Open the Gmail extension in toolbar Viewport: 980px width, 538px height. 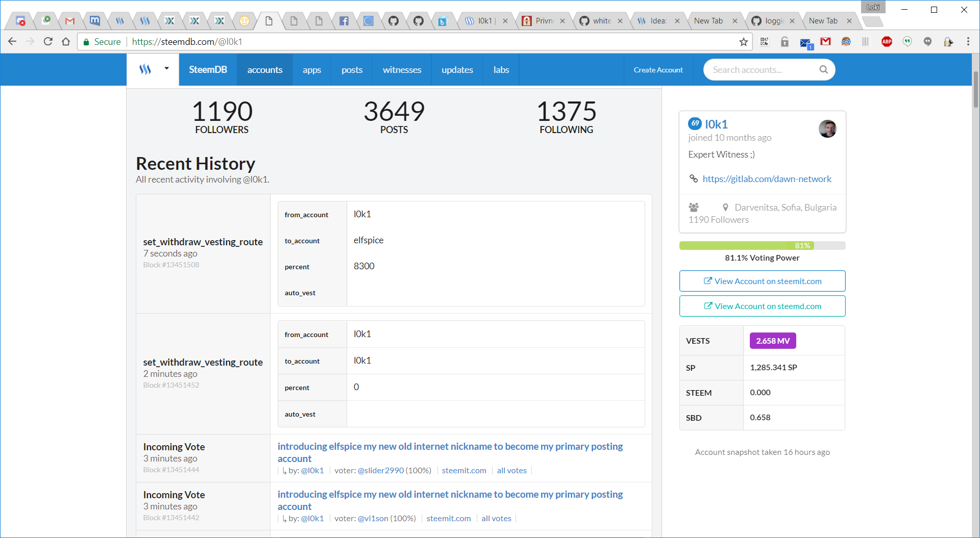coord(825,42)
